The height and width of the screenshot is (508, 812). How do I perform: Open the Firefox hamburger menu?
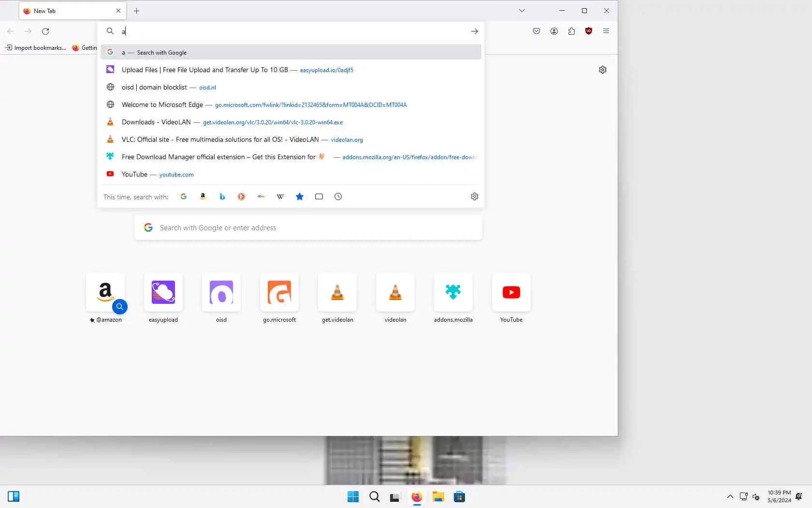[606, 31]
